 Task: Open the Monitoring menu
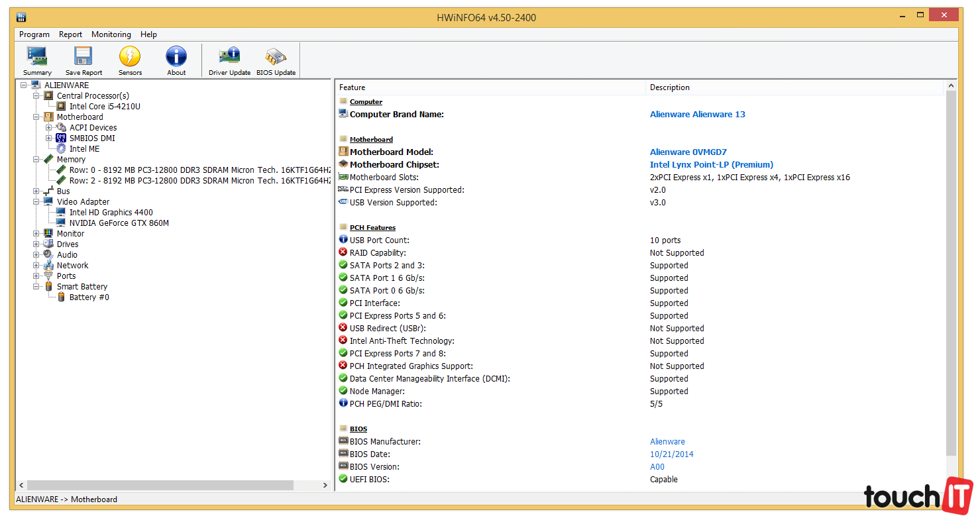coord(111,34)
